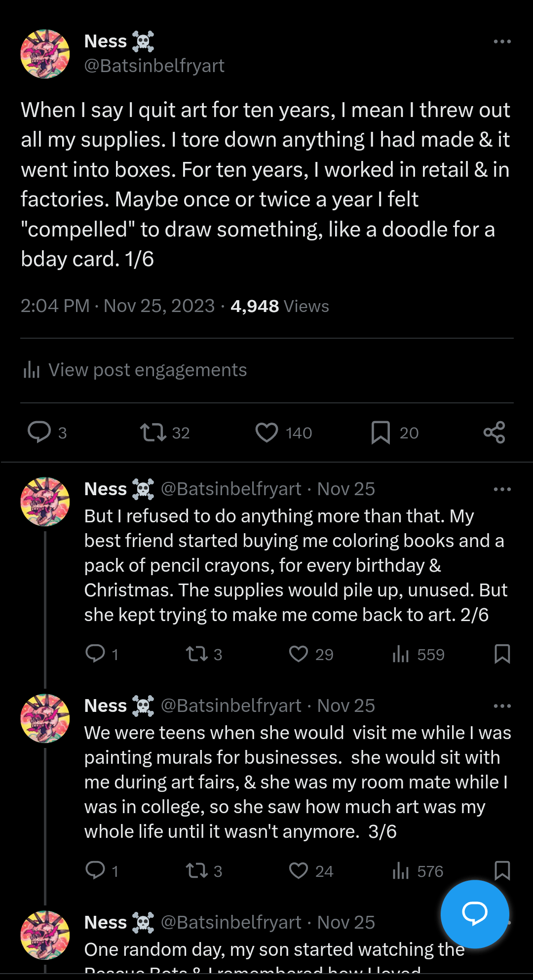The height and width of the screenshot is (980, 533).
Task: Open more options on the 3/6 post
Action: [502, 706]
